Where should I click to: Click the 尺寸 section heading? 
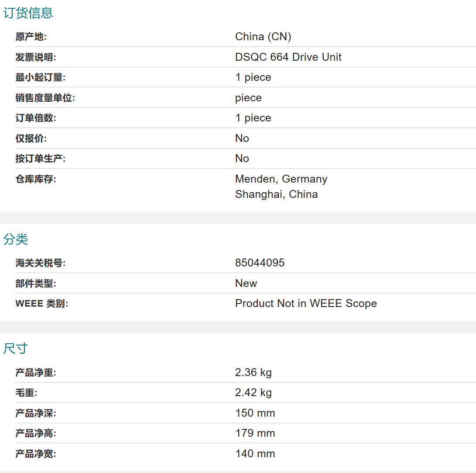tap(15, 349)
